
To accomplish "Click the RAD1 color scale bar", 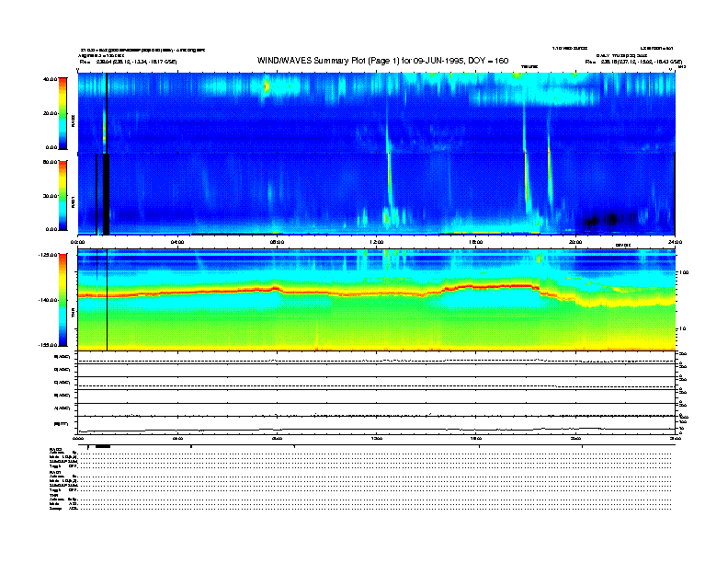I will [63, 195].
